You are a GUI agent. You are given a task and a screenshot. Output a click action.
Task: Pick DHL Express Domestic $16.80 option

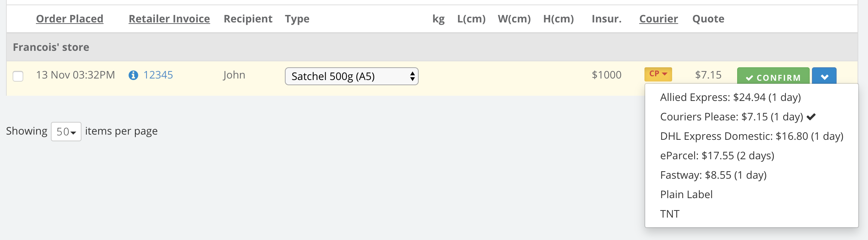coord(751,136)
